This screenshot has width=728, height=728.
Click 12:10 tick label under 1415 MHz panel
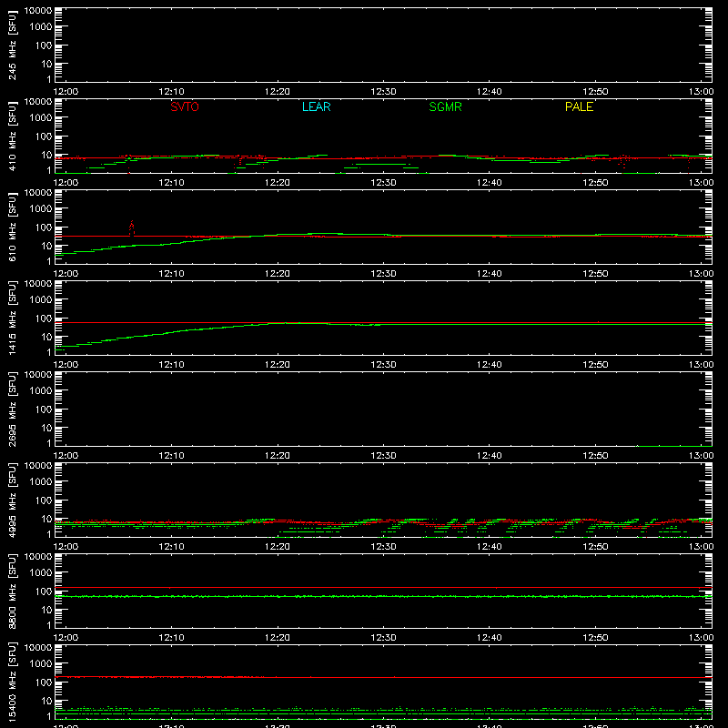pyautogui.click(x=171, y=365)
